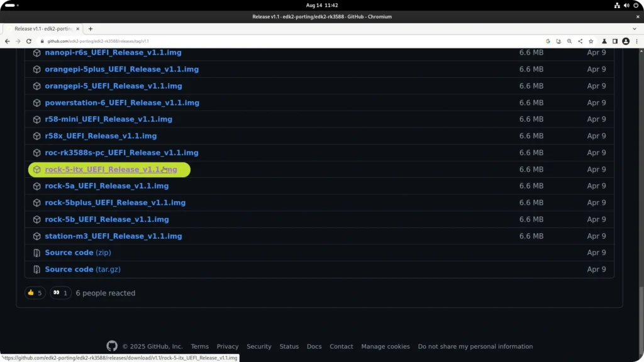Download rock-5-itx_UEFI_Release_v1.1.img
This screenshot has height=362, width=644.
click(111, 169)
